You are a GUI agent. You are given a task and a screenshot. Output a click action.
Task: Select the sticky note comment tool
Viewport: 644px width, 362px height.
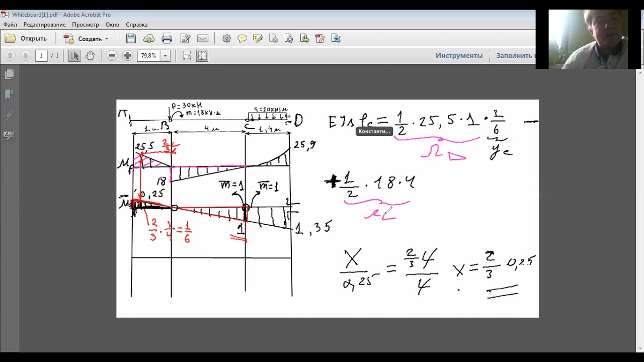243,39
